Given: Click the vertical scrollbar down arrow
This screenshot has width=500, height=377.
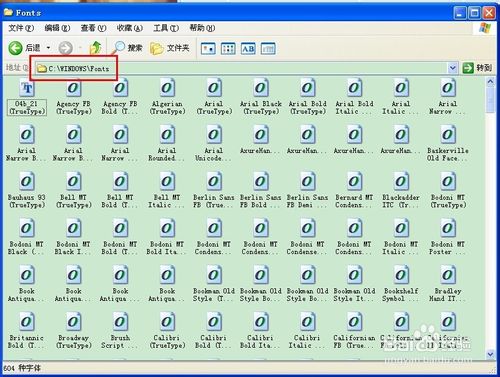Looking at the screenshot, I should pos(490,354).
